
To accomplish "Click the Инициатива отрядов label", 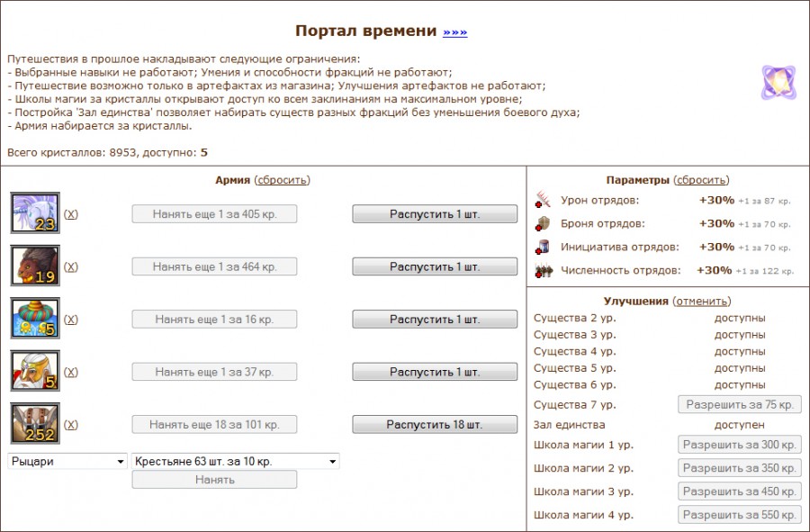I will pos(620,247).
